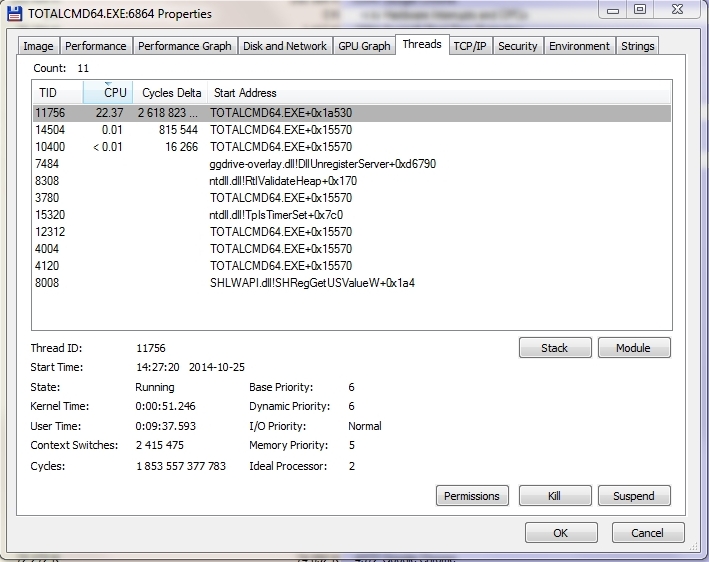Open the Performance tab

pyautogui.click(x=95, y=46)
